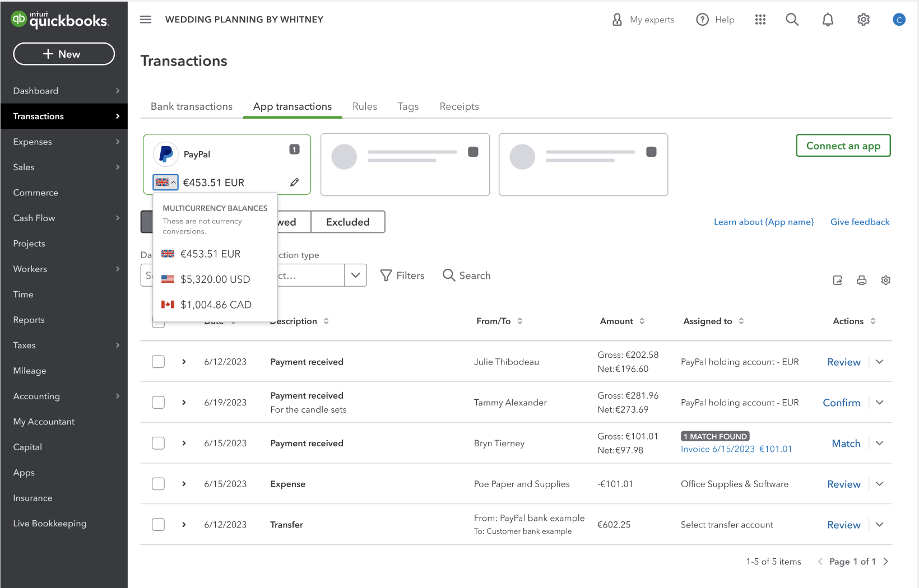
Task: Open My experts
Action: [x=643, y=20]
